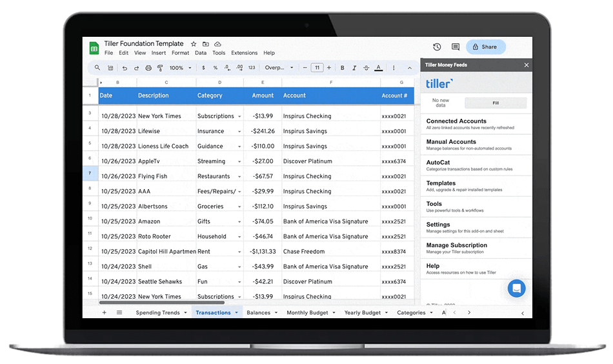Apply Strikethrough formatting
The width and height of the screenshot is (613, 364).
(x=365, y=68)
